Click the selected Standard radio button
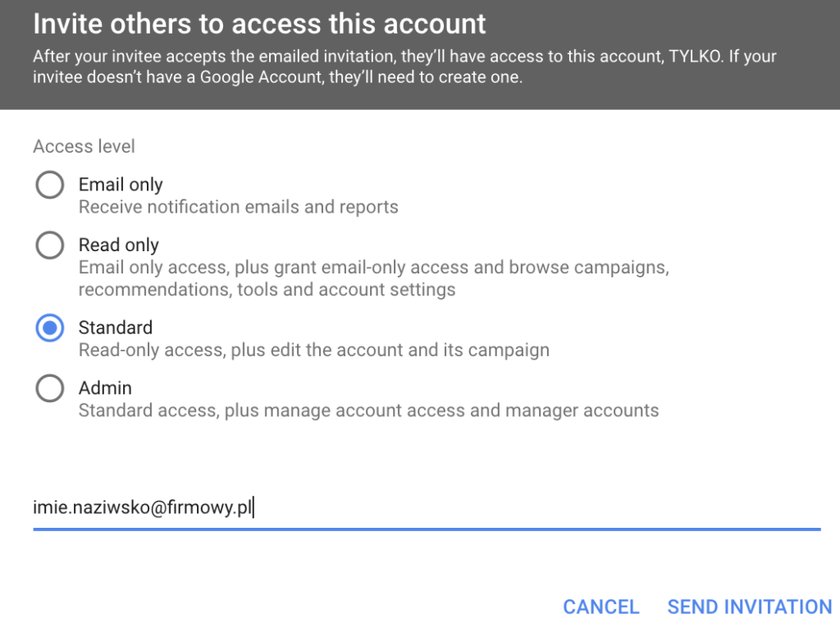840x628 pixels. (x=50, y=328)
